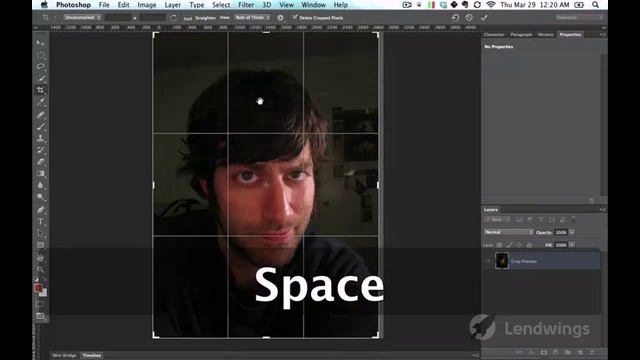Select the Dodge tool
This screenshot has height=360, width=640.
pos(40,198)
